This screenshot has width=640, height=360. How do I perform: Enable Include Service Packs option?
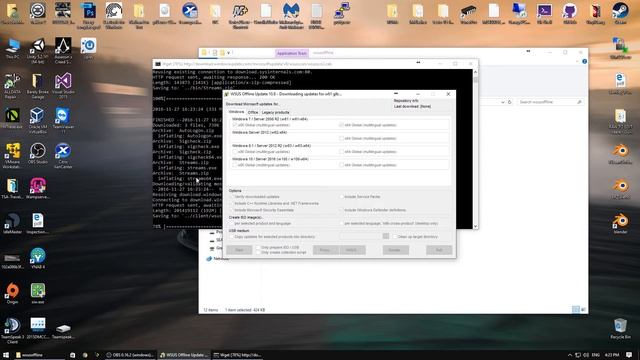coord(341,197)
